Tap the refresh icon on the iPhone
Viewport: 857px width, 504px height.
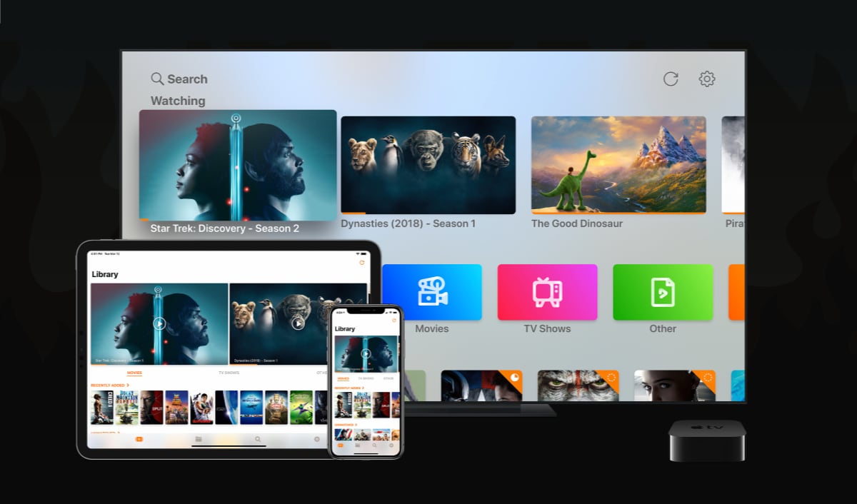point(394,321)
